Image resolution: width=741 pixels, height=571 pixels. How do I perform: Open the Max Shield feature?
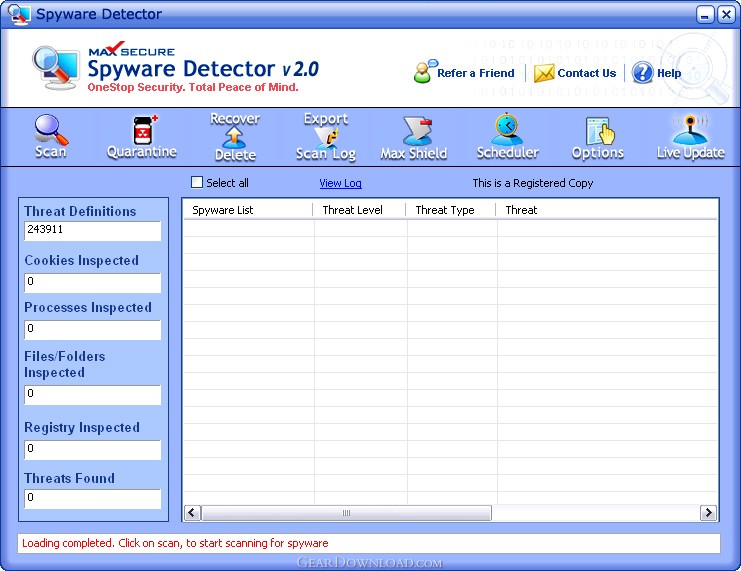tap(414, 138)
